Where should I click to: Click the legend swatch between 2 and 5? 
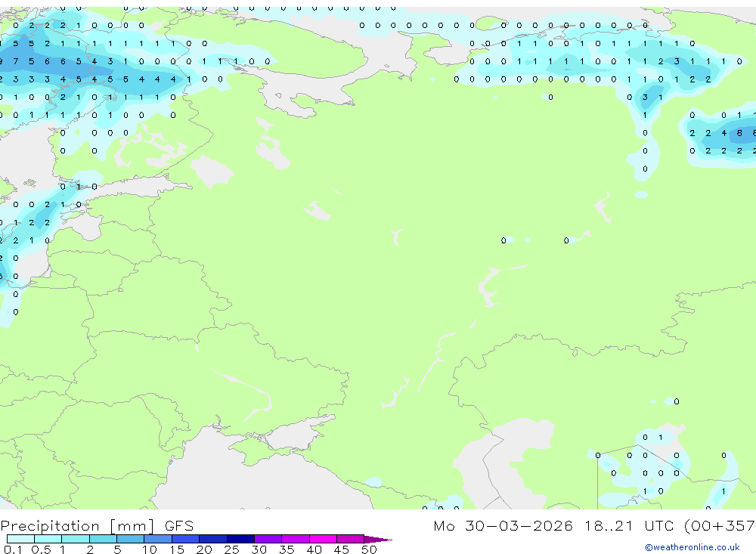pos(103,539)
